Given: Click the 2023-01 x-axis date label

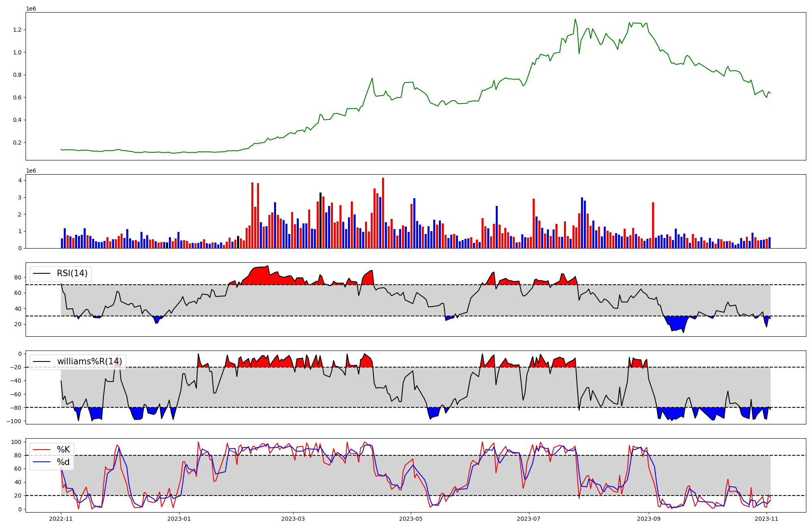Looking at the screenshot, I should 179,519.
